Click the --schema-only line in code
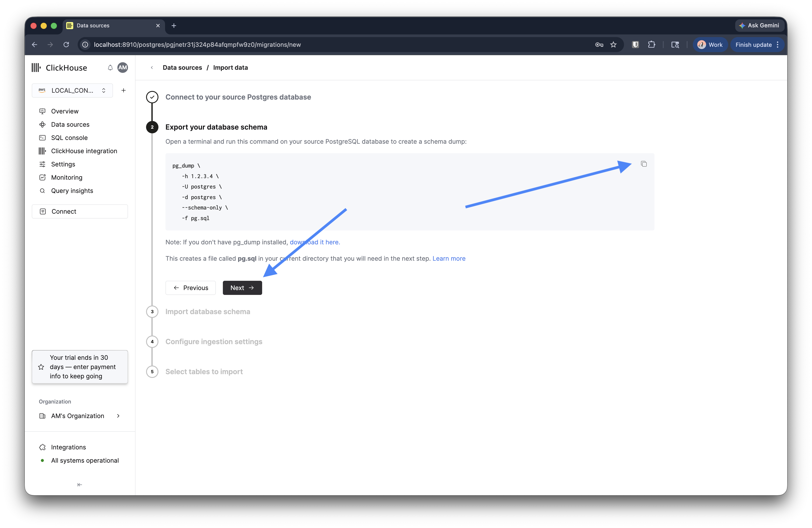The width and height of the screenshot is (812, 528). 205,207
